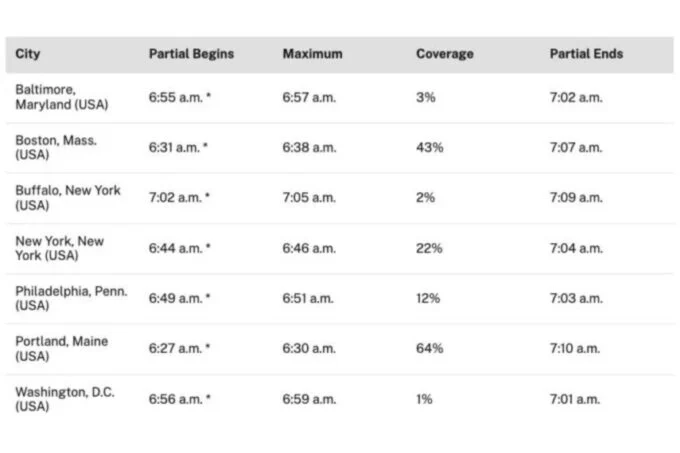Screen dimensions: 680x453
Task: Click the 7:05 a.m. maximum time
Action: click(x=309, y=198)
